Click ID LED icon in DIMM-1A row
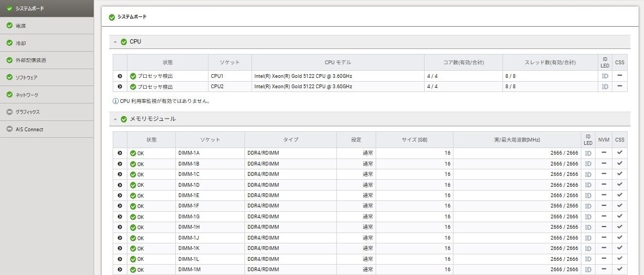The width and height of the screenshot is (644, 275). click(x=588, y=153)
